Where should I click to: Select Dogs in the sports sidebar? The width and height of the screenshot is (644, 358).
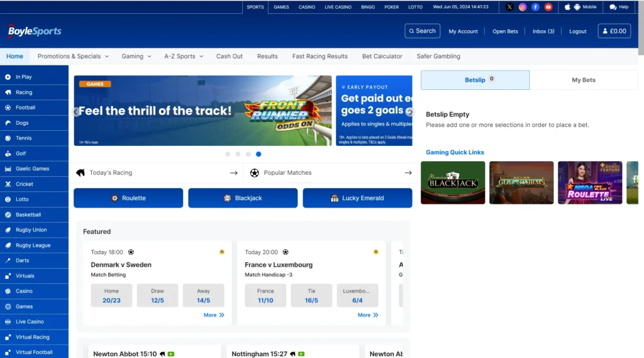coord(34,123)
